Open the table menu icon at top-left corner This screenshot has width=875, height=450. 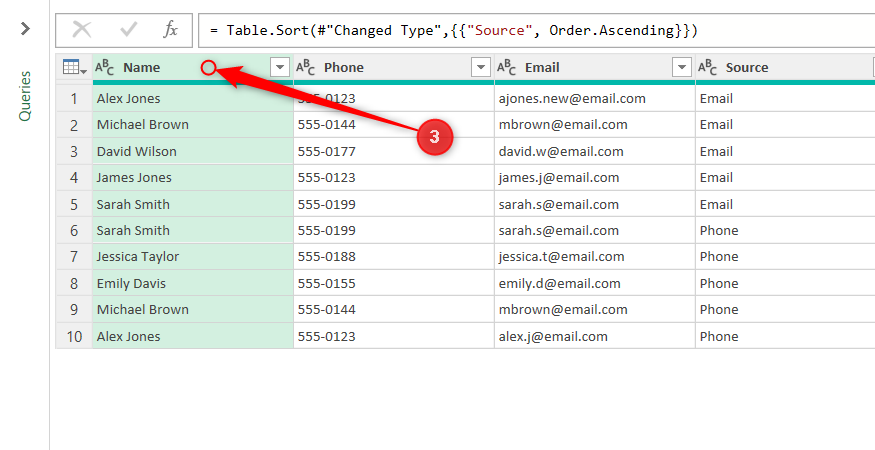[x=75, y=68]
